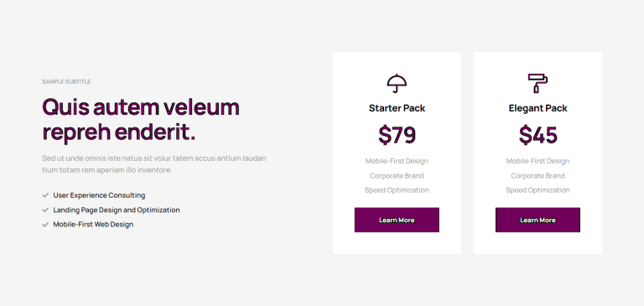Click Speed Optimization in Starter Pack card
The width and height of the screenshot is (644, 306).
pyautogui.click(x=397, y=190)
